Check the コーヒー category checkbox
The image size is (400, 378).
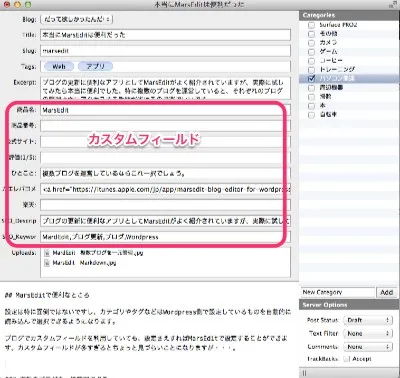(311, 61)
